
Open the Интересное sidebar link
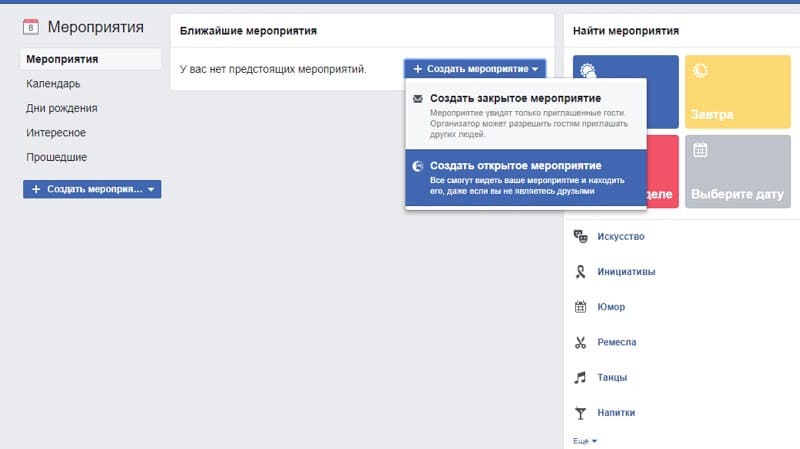coord(55,132)
